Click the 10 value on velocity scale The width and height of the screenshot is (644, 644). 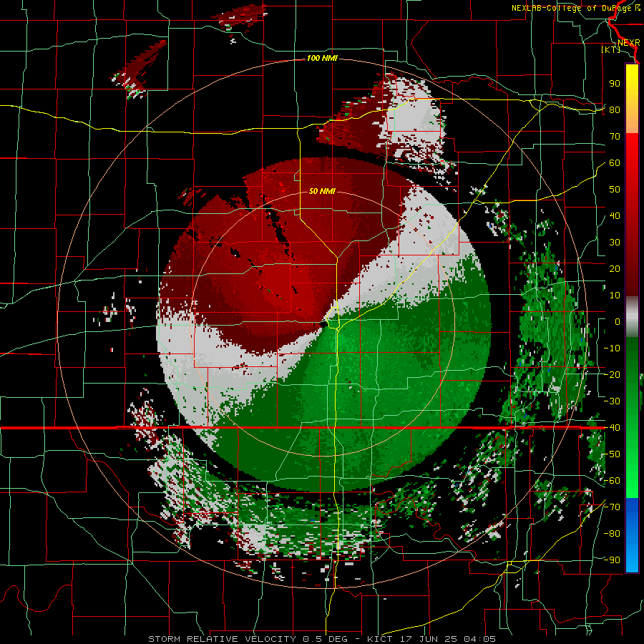pyautogui.click(x=615, y=295)
